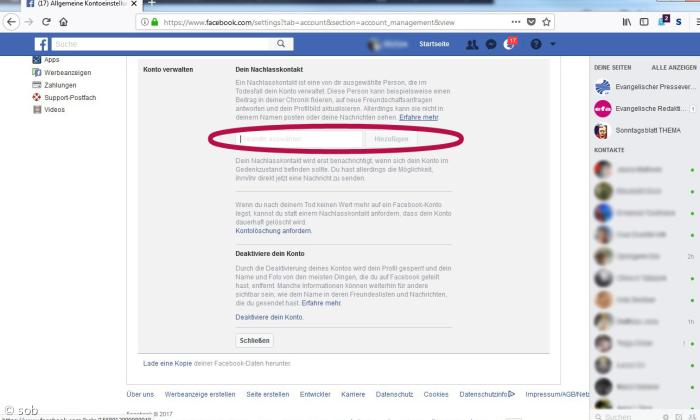
Task: Reload the page with refresh icon
Action: pyautogui.click(x=46, y=22)
